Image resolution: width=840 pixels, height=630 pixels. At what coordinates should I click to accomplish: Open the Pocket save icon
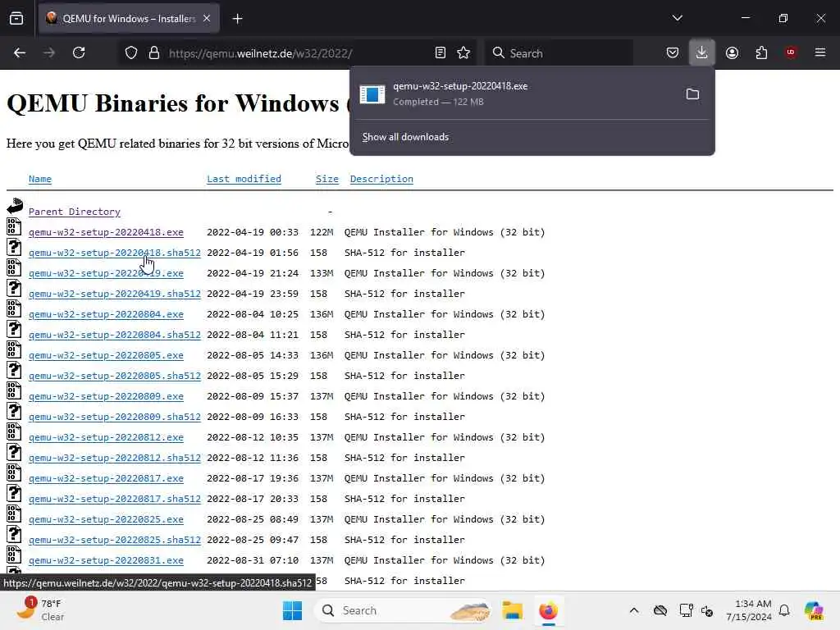[673, 52]
